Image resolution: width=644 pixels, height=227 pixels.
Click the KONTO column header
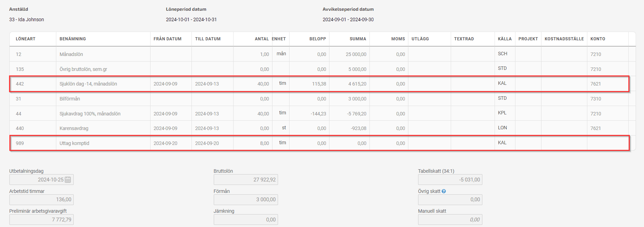598,39
